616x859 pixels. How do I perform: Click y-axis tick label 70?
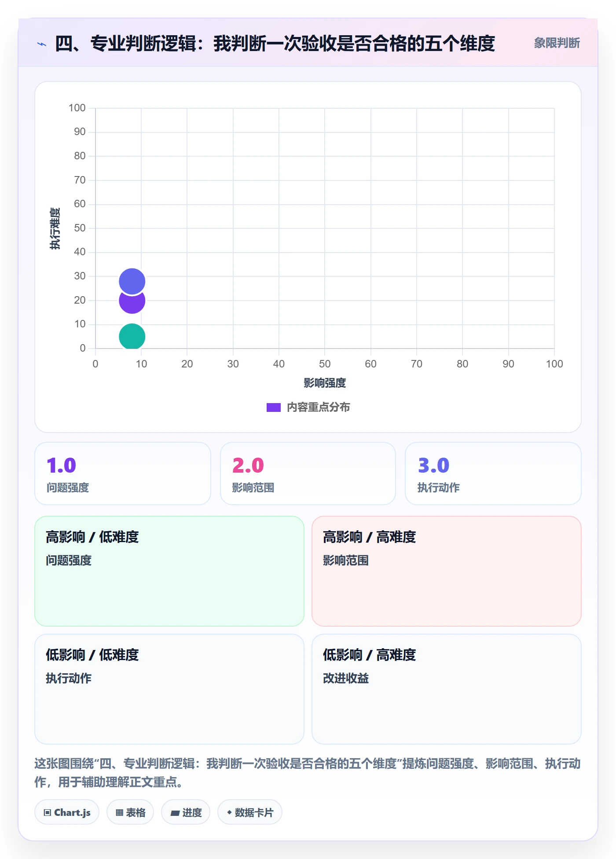(80, 180)
